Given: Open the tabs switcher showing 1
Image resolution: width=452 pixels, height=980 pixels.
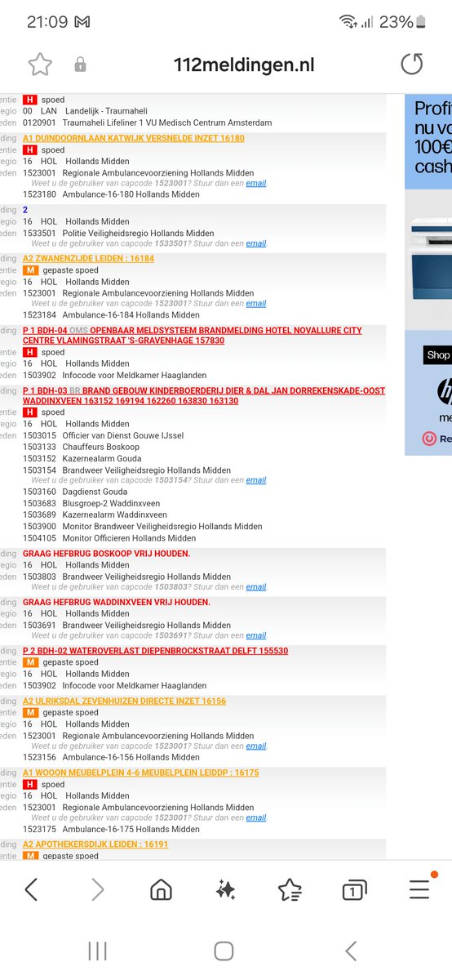Looking at the screenshot, I should [x=353, y=890].
